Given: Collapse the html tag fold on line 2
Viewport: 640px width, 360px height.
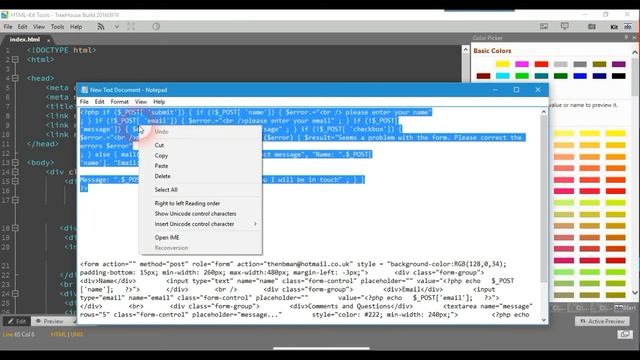Looking at the screenshot, I should click(15, 60).
